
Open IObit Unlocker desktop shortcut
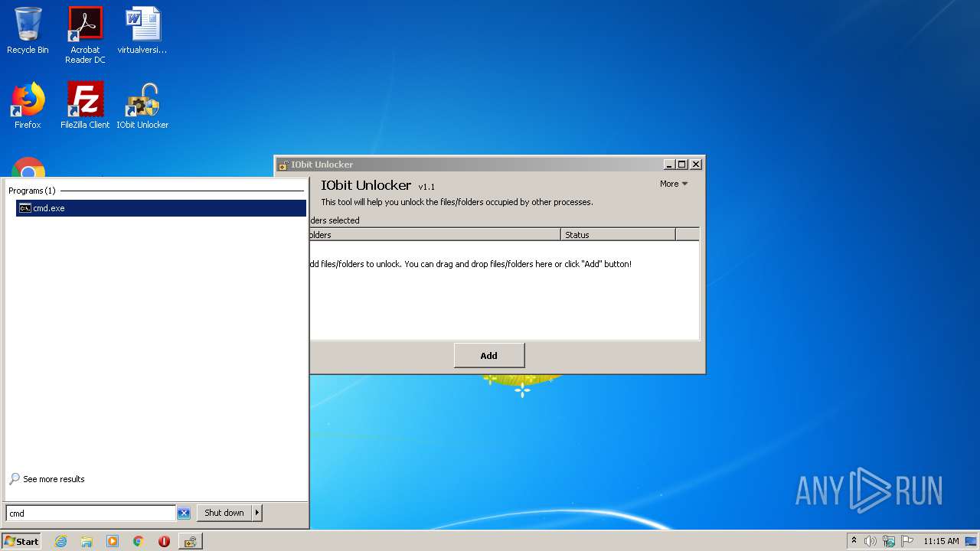pyautogui.click(x=142, y=106)
